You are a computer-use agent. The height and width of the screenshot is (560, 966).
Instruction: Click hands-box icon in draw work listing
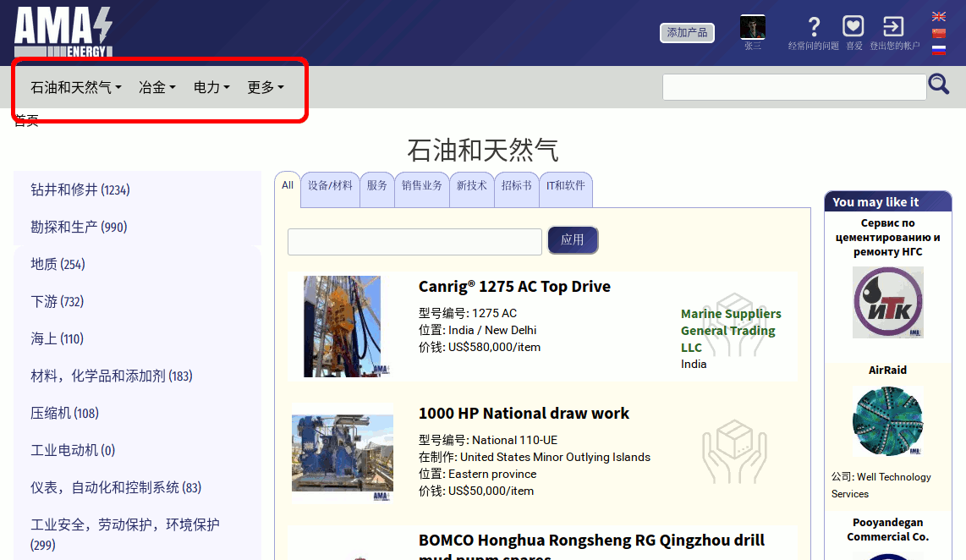pyautogui.click(x=734, y=452)
